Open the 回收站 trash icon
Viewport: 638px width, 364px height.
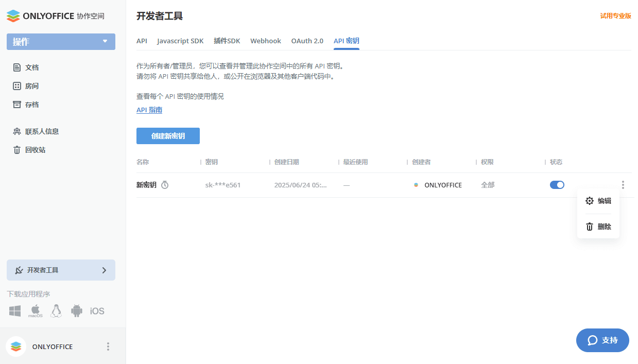pos(16,150)
